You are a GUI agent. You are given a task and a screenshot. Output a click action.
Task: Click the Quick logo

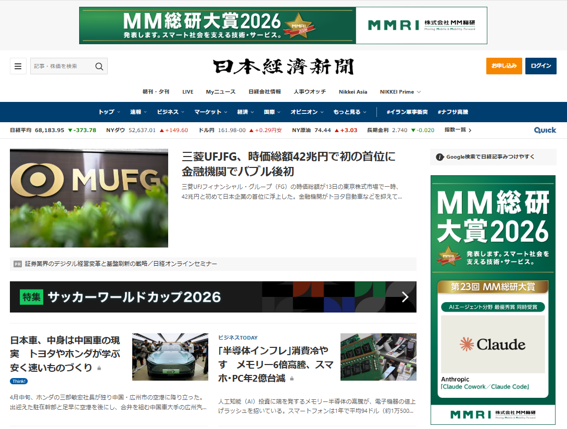point(545,130)
